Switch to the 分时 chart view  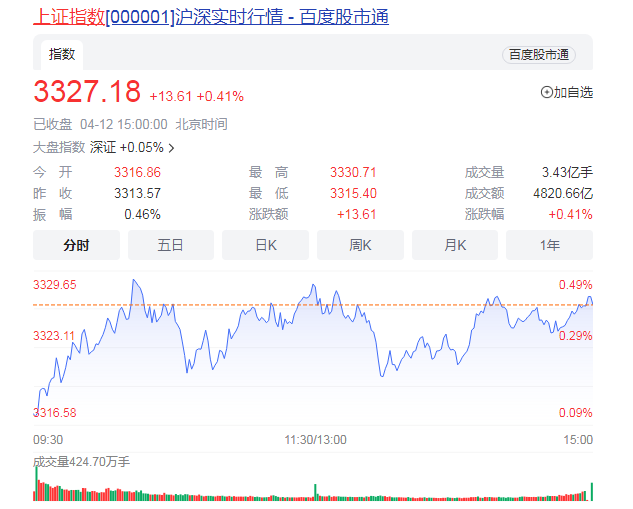click(76, 245)
